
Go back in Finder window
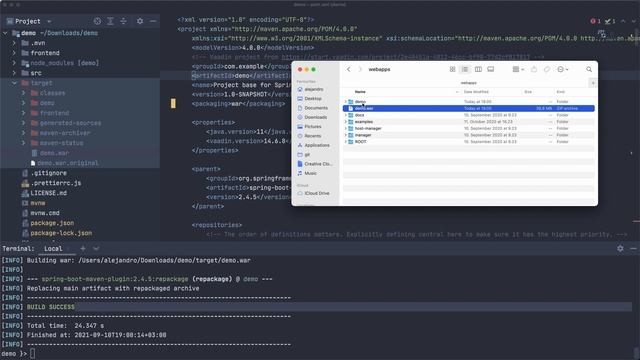tap(349, 69)
